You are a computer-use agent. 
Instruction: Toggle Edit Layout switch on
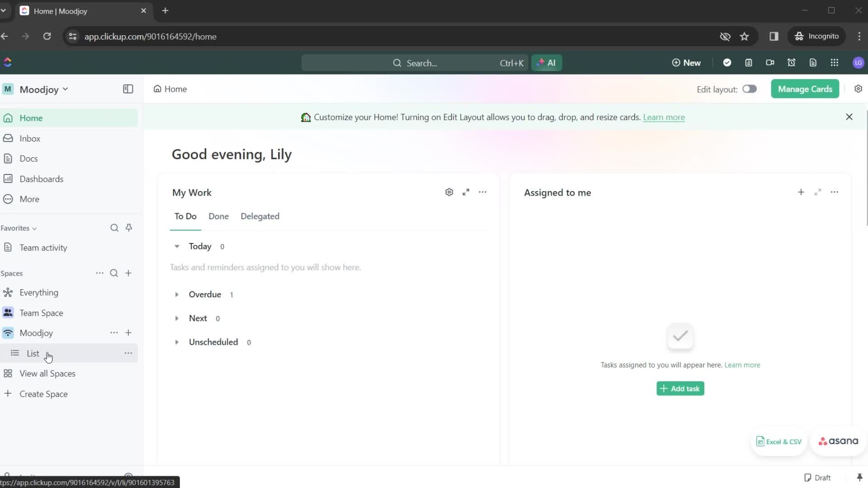750,89
